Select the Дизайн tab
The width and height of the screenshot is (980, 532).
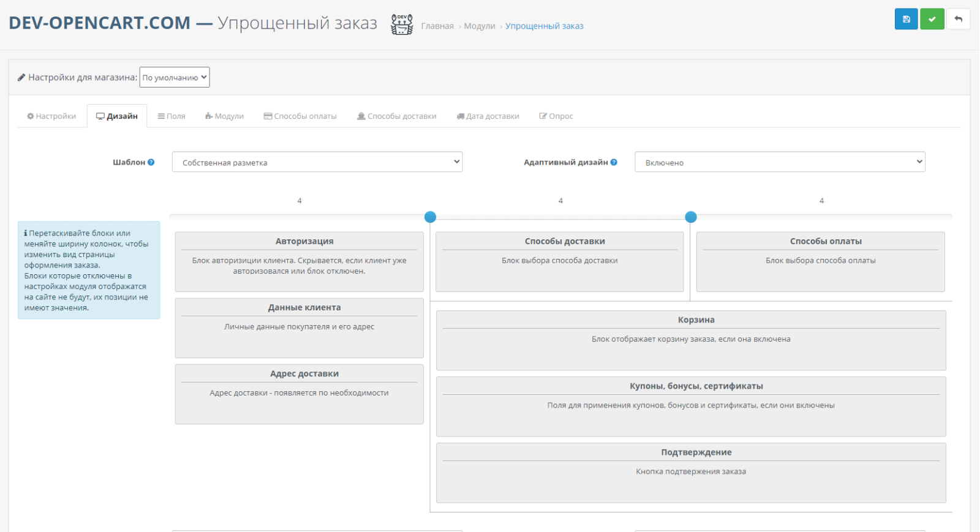pos(117,116)
